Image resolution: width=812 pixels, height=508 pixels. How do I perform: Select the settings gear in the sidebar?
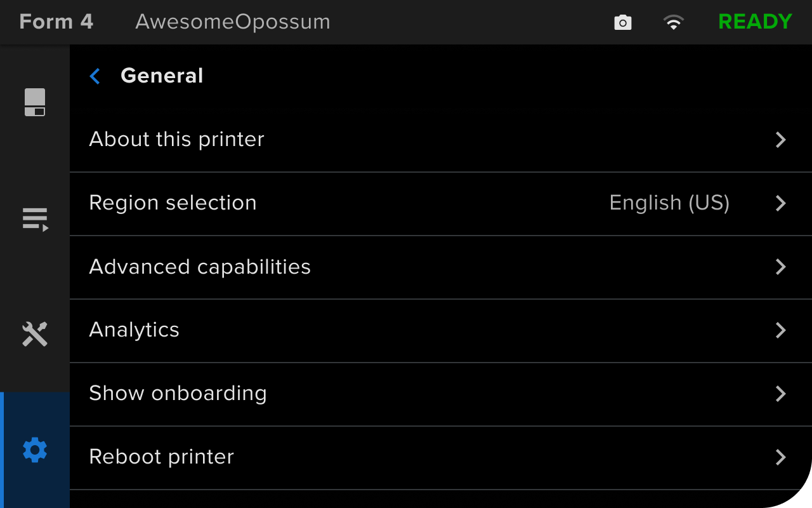tap(35, 450)
